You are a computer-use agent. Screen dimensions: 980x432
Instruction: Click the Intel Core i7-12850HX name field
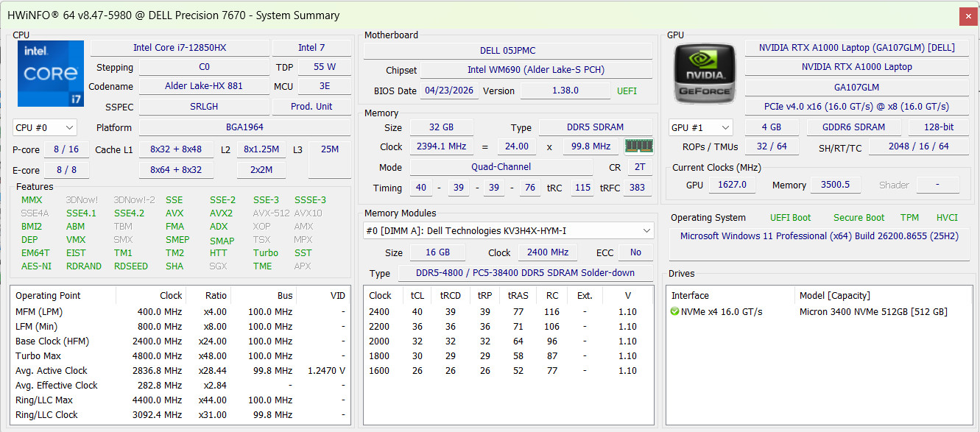point(180,48)
